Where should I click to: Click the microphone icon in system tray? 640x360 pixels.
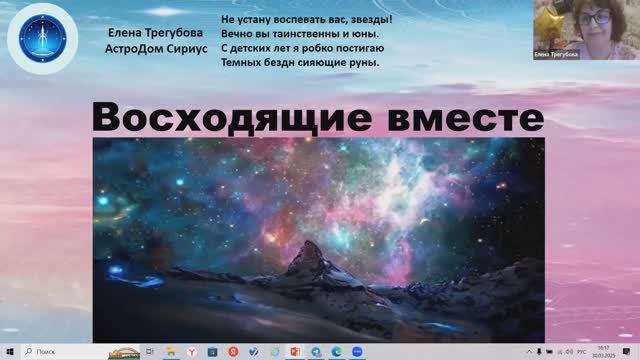point(539,351)
